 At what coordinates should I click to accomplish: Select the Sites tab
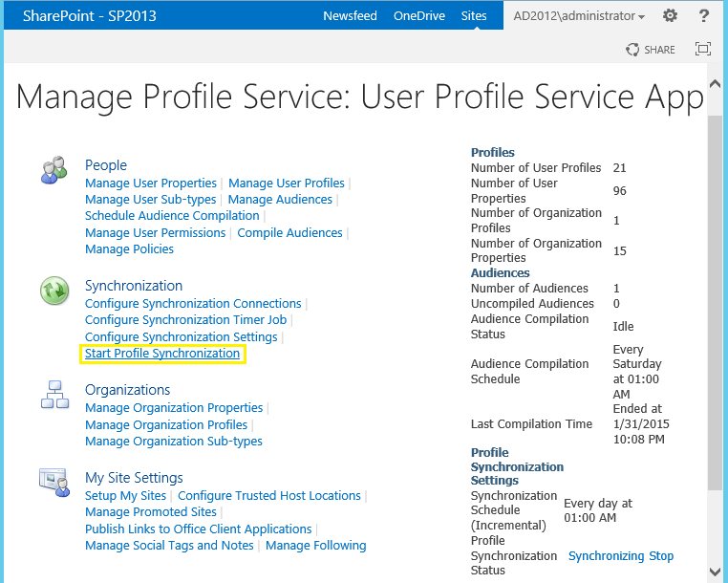(474, 16)
